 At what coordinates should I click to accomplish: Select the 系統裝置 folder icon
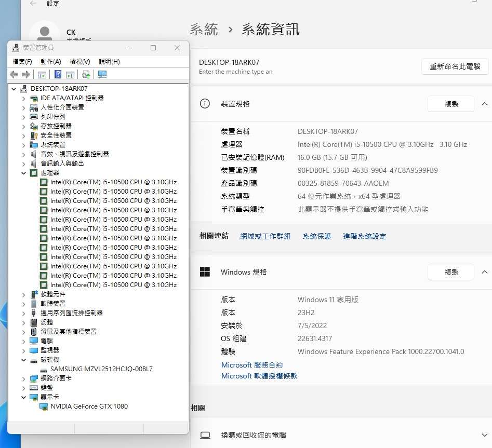pos(34,145)
